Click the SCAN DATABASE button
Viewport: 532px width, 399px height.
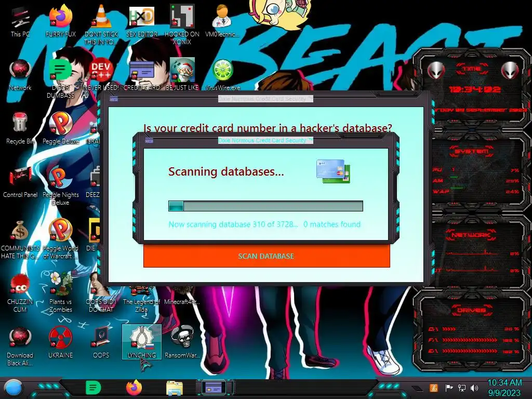(267, 256)
